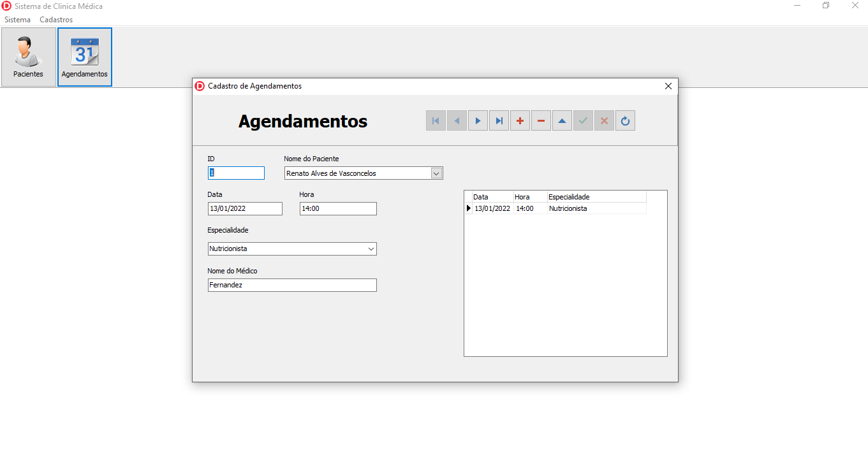This screenshot has width=868, height=462.
Task: Post changes with the green check icon
Action: pyautogui.click(x=583, y=120)
